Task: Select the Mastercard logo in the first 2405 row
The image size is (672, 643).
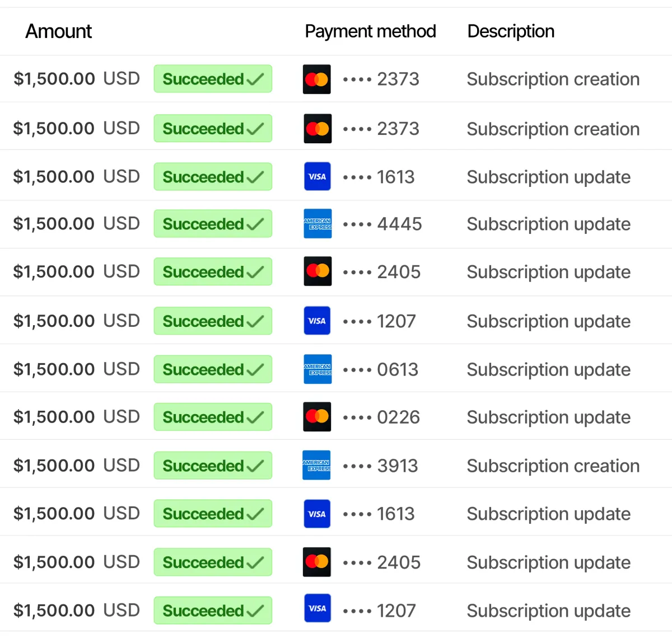Action: [318, 271]
